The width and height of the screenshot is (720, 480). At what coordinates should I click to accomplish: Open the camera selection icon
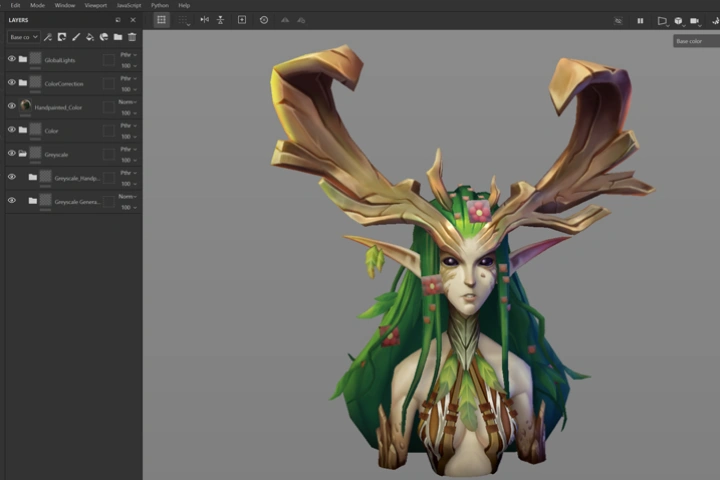pos(695,21)
